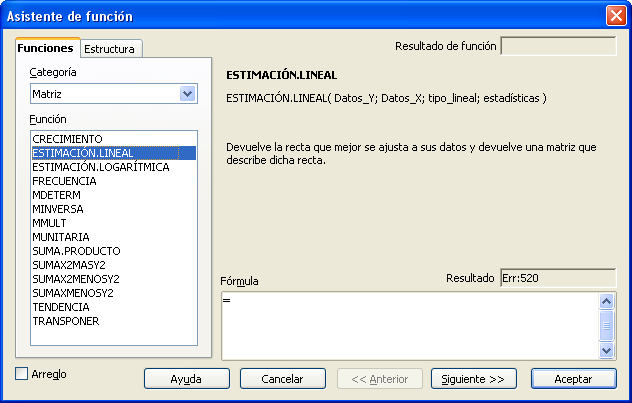Select CRECIMIENTO in the function list
Screen dimensions: 632x403
(x=67, y=139)
